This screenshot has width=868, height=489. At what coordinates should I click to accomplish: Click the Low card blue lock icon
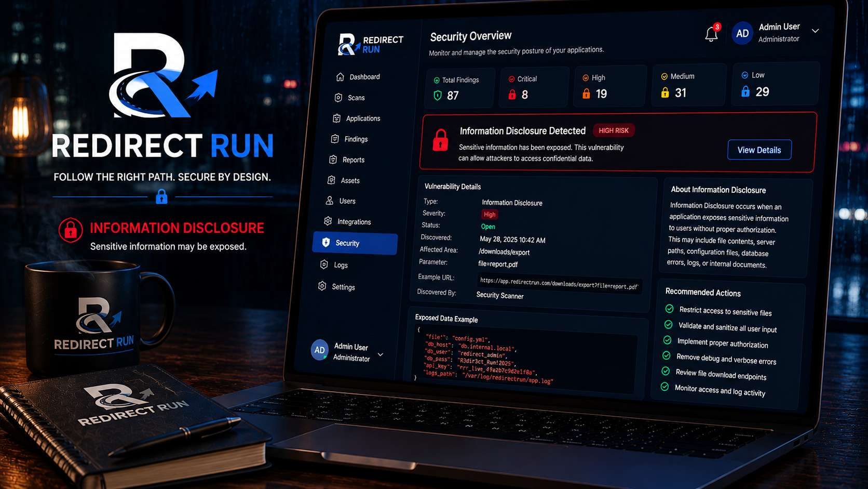click(x=745, y=91)
